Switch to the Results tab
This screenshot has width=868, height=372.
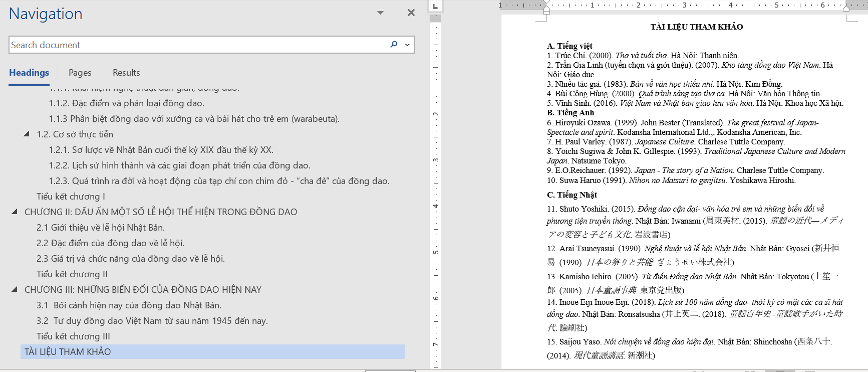(126, 73)
